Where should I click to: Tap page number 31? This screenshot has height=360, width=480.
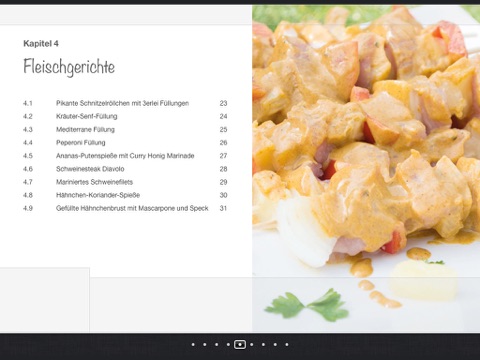coord(223,208)
